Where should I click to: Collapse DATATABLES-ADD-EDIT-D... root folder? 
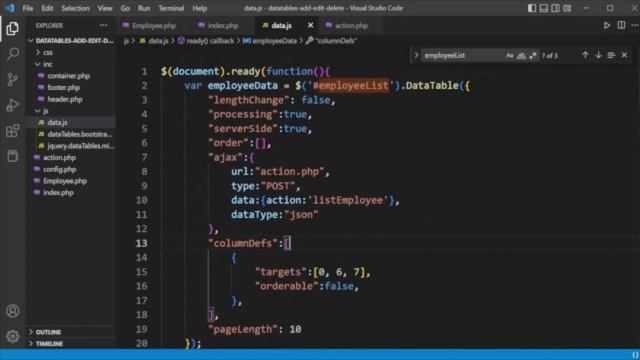pyautogui.click(x=71, y=41)
